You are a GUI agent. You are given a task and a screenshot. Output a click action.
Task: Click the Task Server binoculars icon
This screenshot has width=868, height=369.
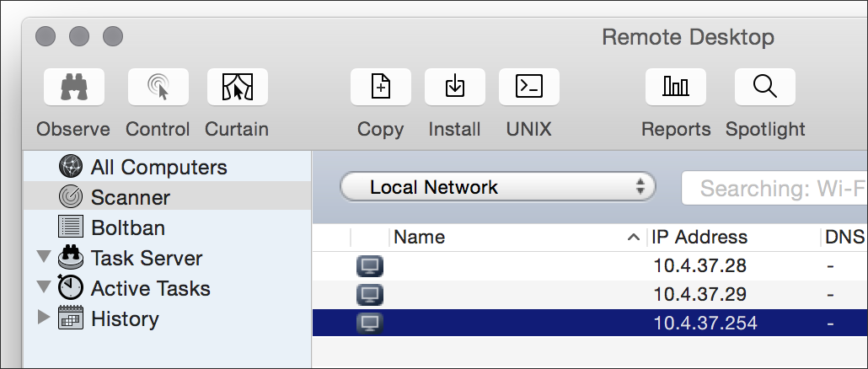[x=70, y=257]
